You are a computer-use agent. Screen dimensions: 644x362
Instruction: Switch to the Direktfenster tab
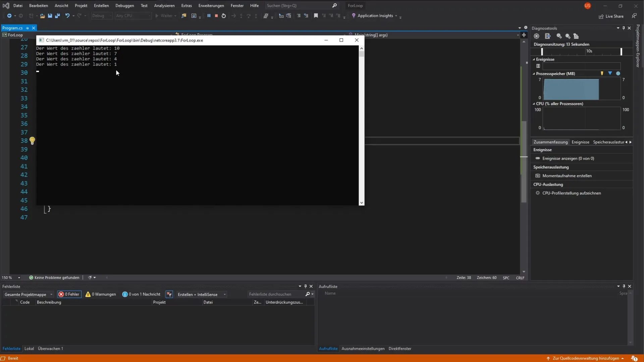click(400, 349)
